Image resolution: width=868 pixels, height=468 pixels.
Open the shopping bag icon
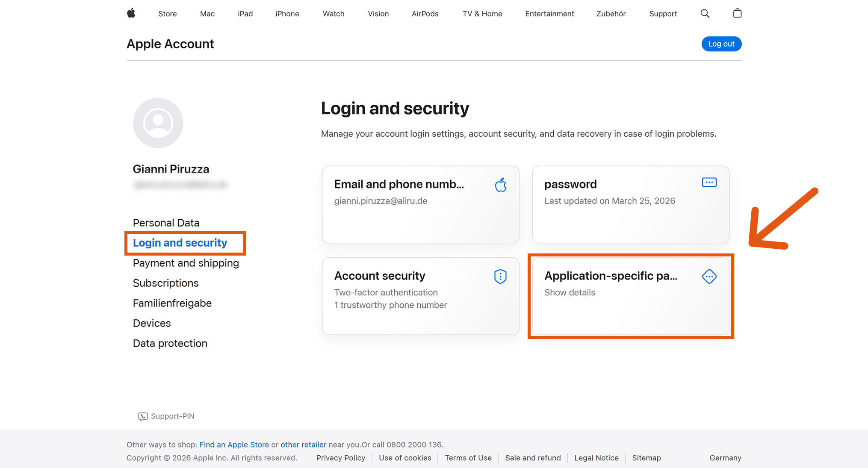(737, 13)
